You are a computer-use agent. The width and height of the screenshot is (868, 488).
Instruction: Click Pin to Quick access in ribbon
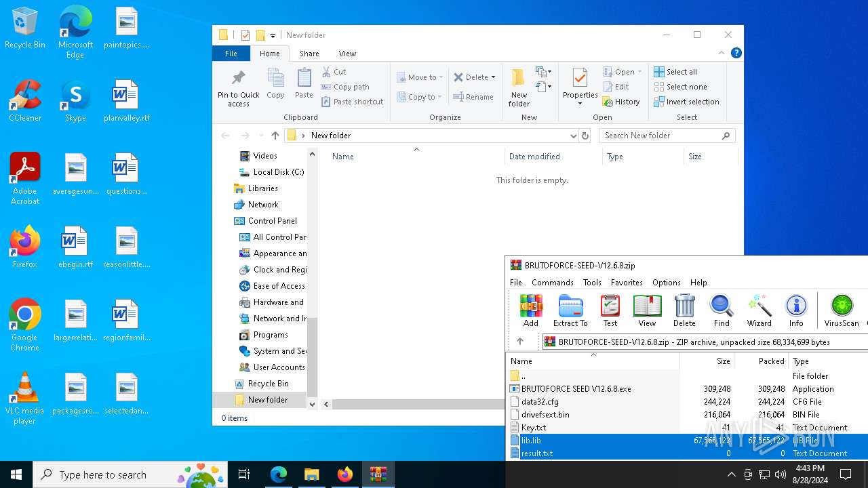tap(239, 87)
